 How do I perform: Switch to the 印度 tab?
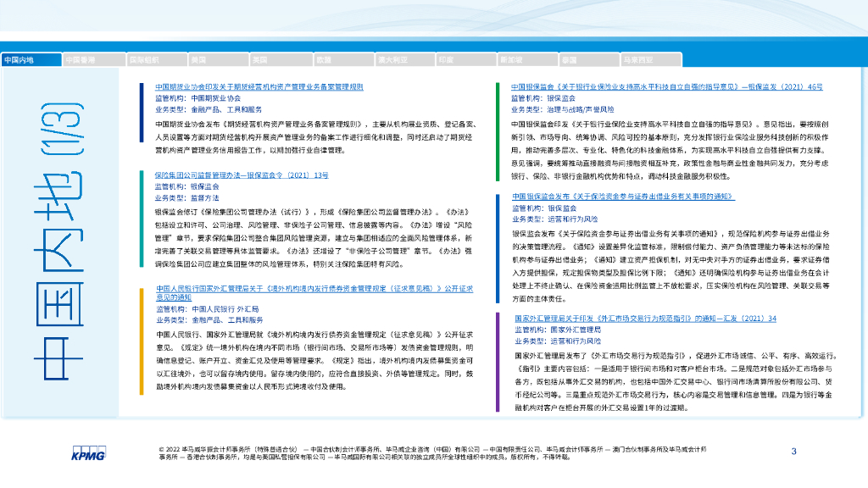point(466,60)
